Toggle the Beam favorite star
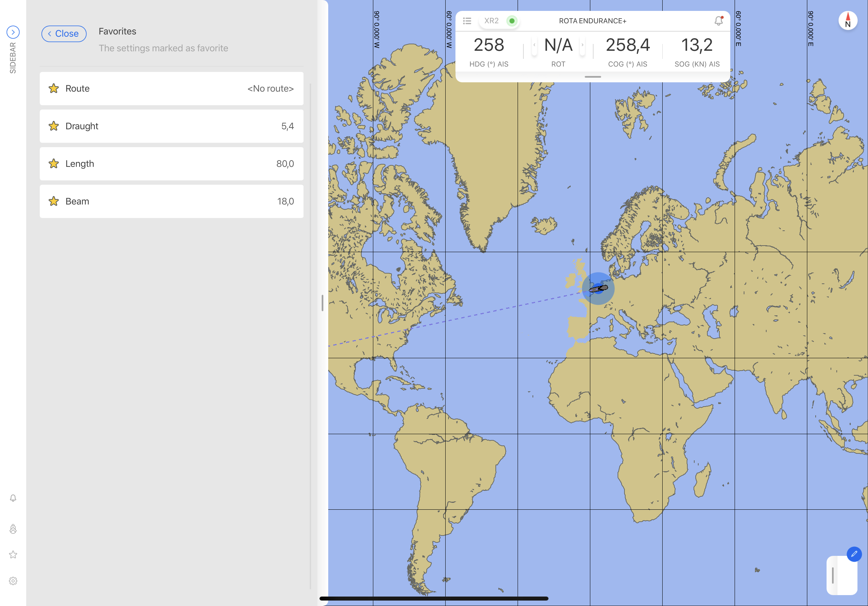The height and width of the screenshot is (606, 868). pyautogui.click(x=54, y=201)
